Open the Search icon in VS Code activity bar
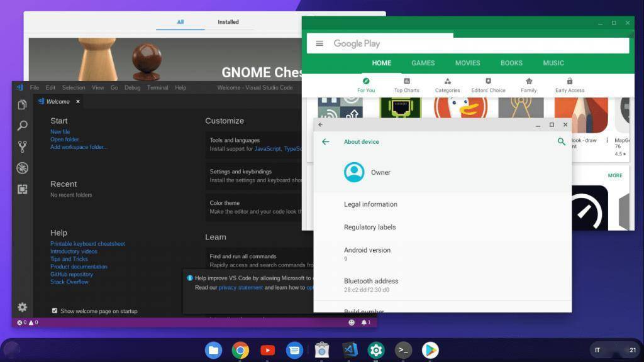 (x=22, y=126)
